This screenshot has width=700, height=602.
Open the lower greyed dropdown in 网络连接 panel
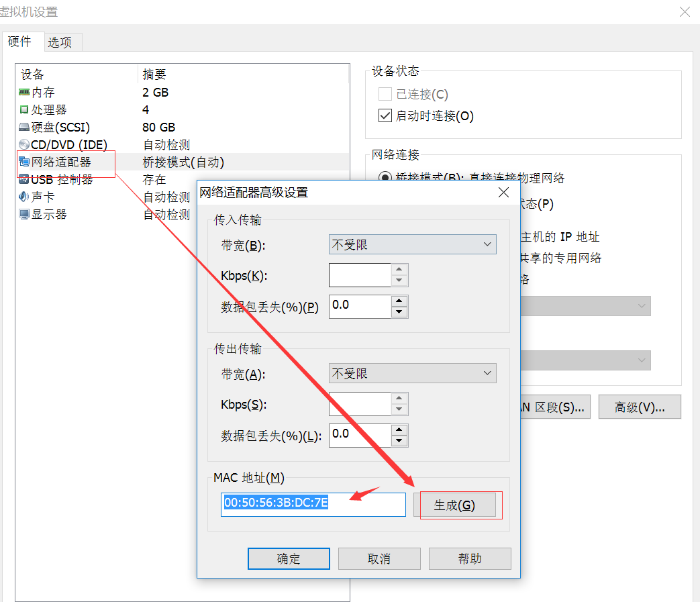tap(585, 360)
